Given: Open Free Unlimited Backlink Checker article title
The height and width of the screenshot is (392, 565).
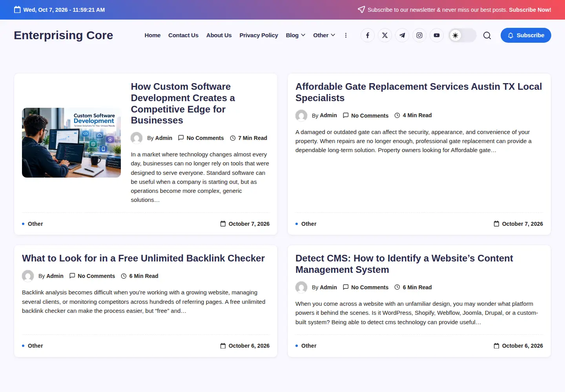Looking at the screenshot, I should (x=143, y=258).
